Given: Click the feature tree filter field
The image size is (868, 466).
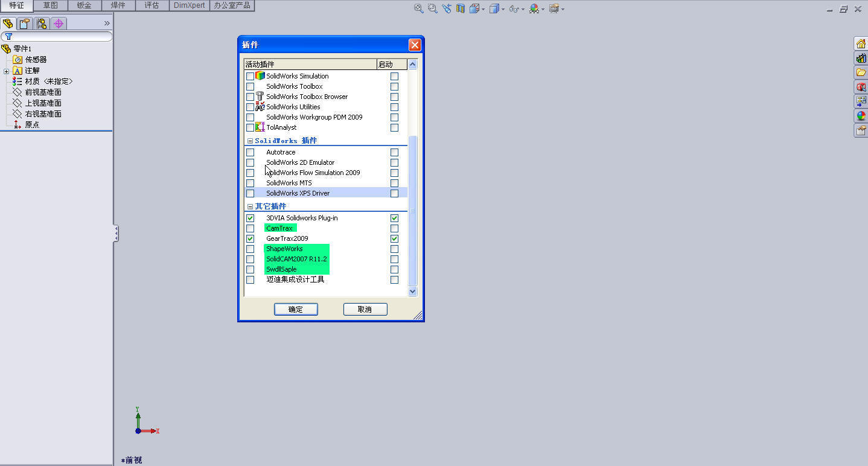Looking at the screenshot, I should click(57, 36).
